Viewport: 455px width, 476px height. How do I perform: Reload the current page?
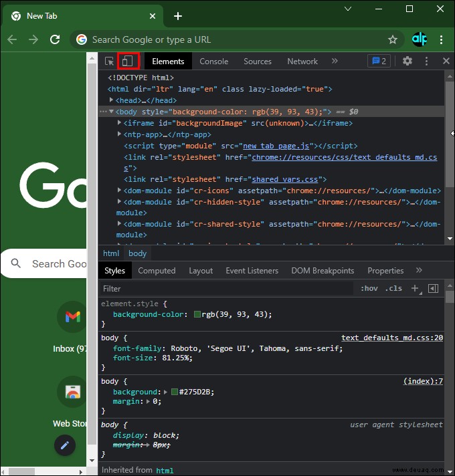(x=55, y=39)
